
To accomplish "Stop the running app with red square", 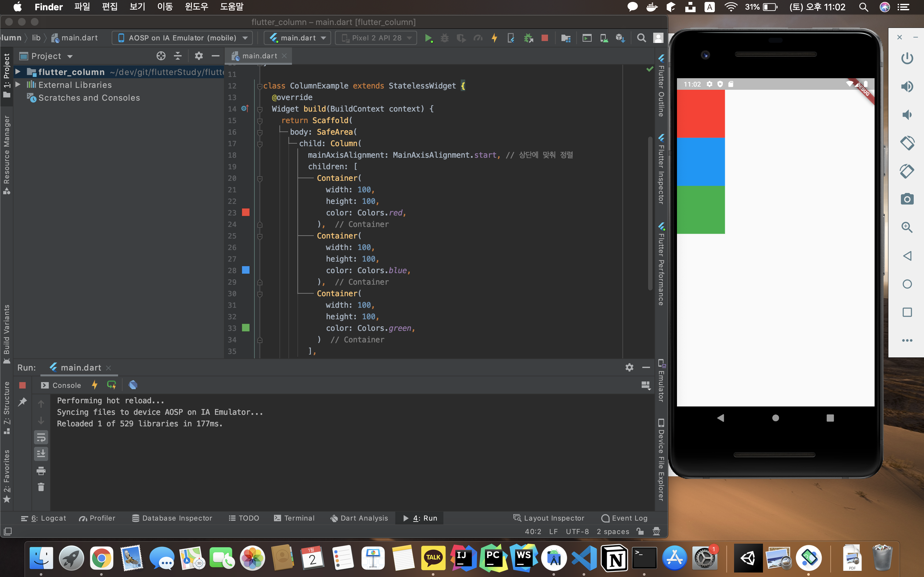I will (544, 38).
